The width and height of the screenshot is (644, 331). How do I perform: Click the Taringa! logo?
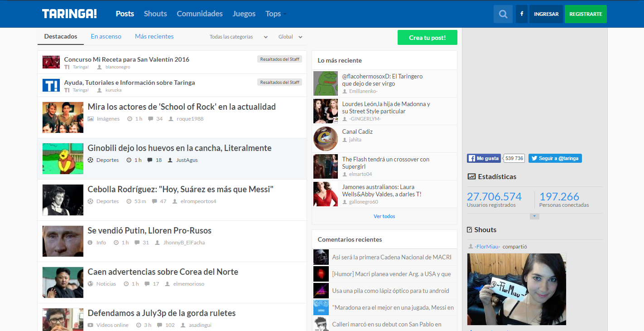69,14
